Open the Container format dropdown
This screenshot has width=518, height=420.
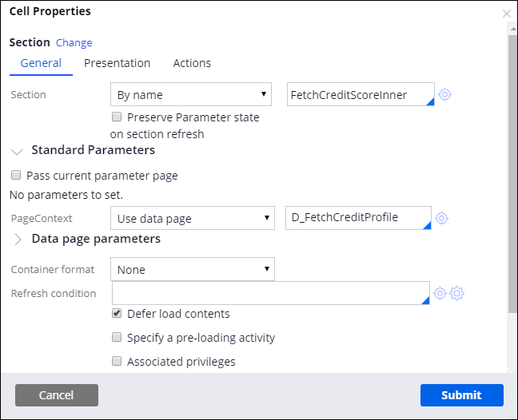[192, 270]
